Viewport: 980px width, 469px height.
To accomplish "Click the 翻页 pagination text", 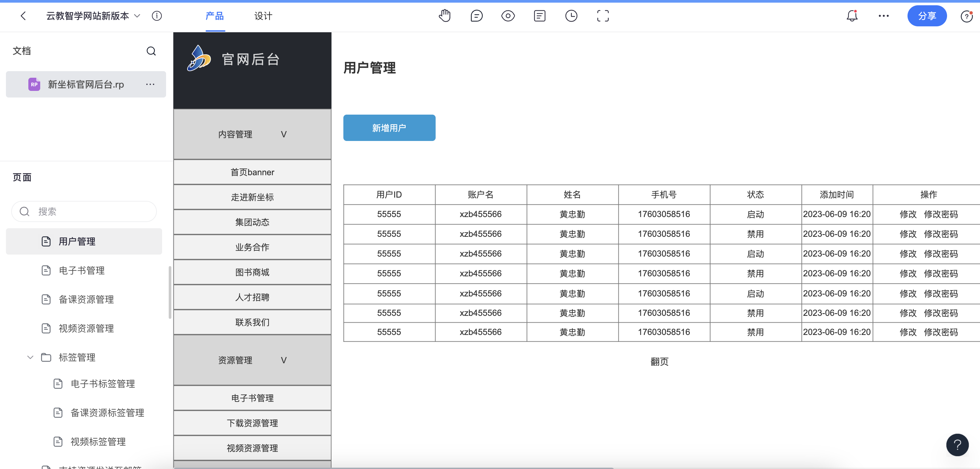I will click(659, 361).
